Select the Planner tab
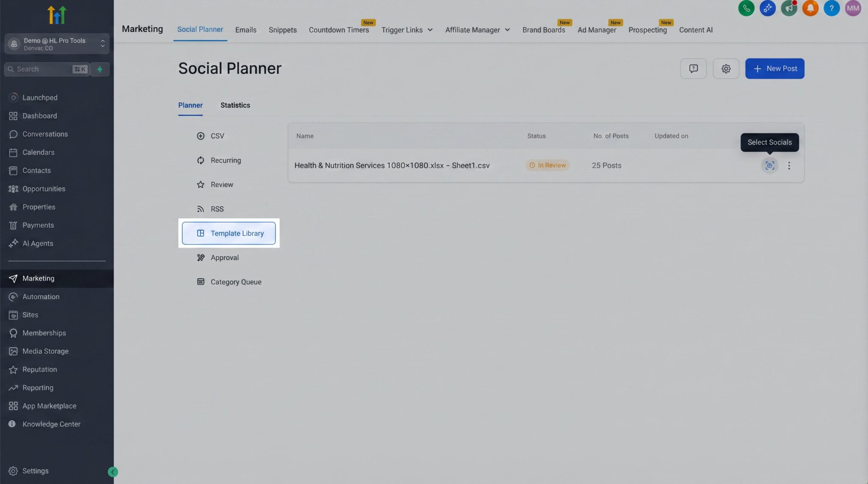The image size is (868, 484). pos(190,105)
